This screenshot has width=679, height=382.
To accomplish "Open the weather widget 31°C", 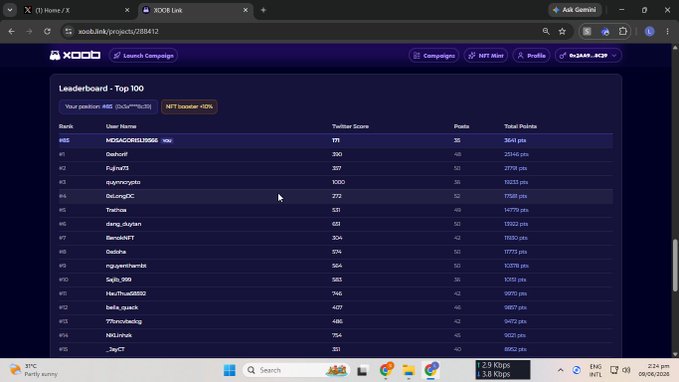I will tap(34, 370).
